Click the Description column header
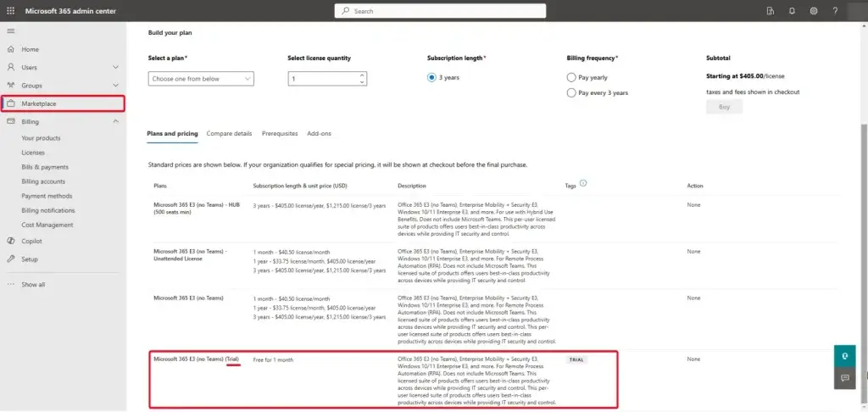 click(412, 186)
